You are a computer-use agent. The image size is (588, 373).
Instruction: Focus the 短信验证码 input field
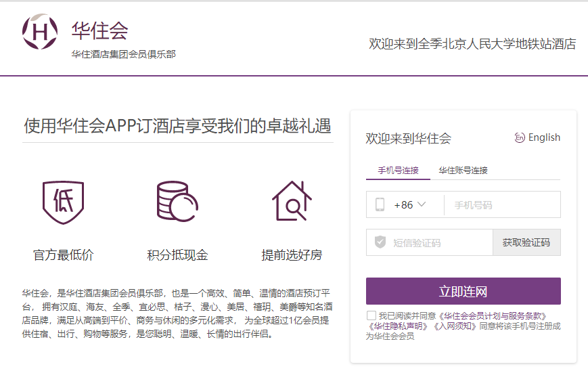pos(430,242)
